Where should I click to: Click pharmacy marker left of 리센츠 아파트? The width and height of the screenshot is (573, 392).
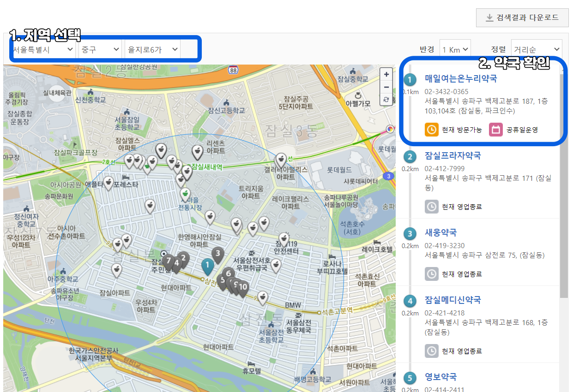[197, 152]
